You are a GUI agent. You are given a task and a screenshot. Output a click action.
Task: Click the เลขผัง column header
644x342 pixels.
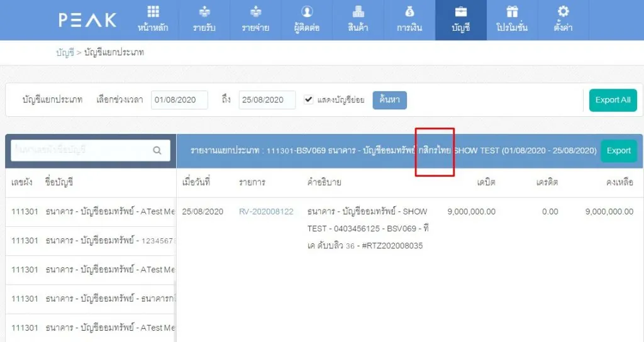(22, 182)
